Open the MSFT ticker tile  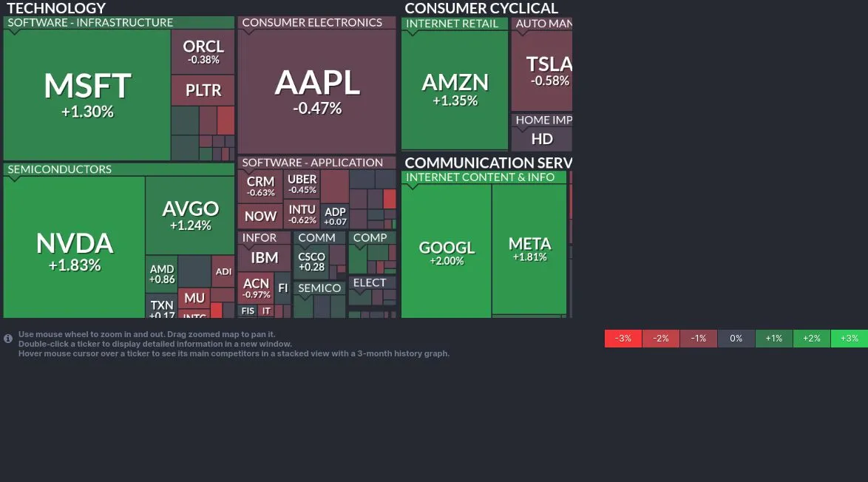(87, 95)
